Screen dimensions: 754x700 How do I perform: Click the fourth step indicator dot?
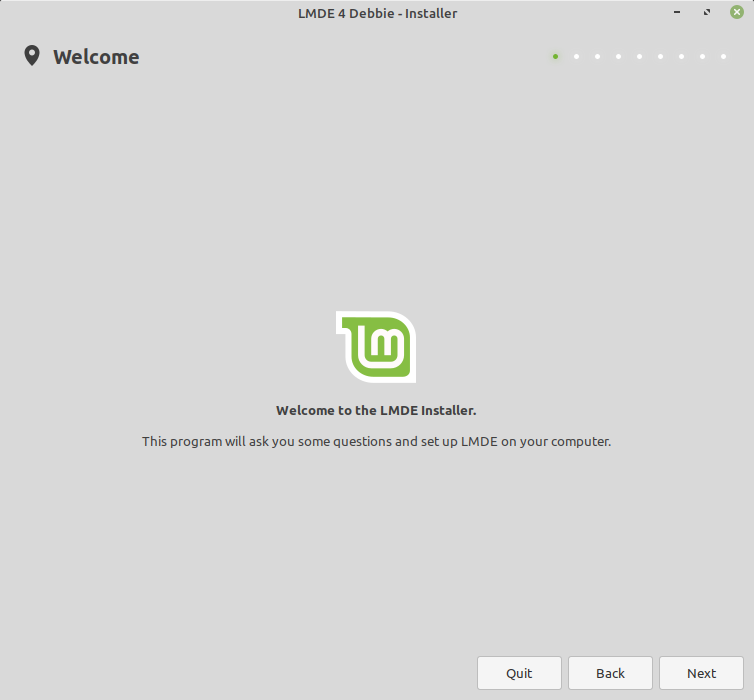coord(618,57)
